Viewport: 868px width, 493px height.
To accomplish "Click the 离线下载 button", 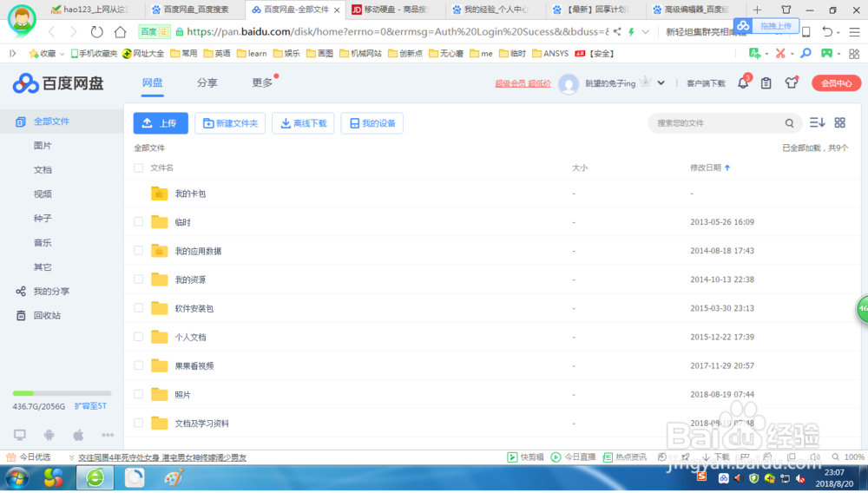I will 303,123.
